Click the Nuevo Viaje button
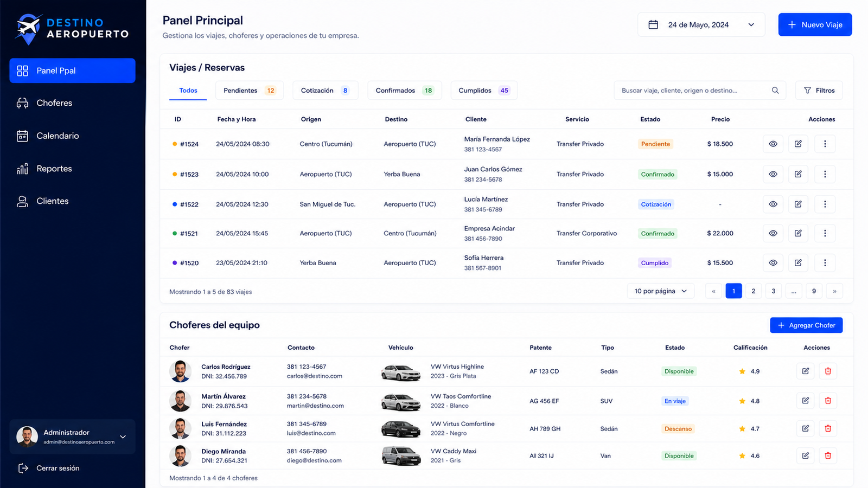The height and width of the screenshot is (488, 868). (x=815, y=25)
